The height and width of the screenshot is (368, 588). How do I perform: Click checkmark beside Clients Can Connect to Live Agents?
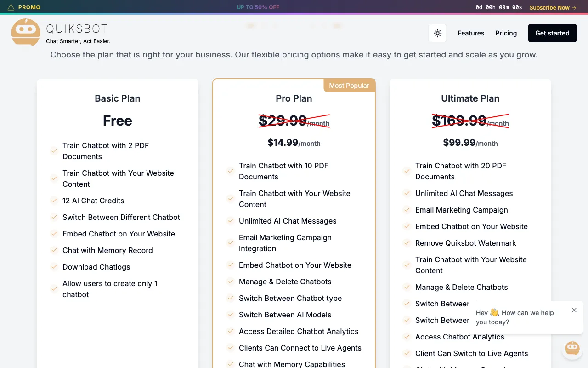click(x=230, y=348)
